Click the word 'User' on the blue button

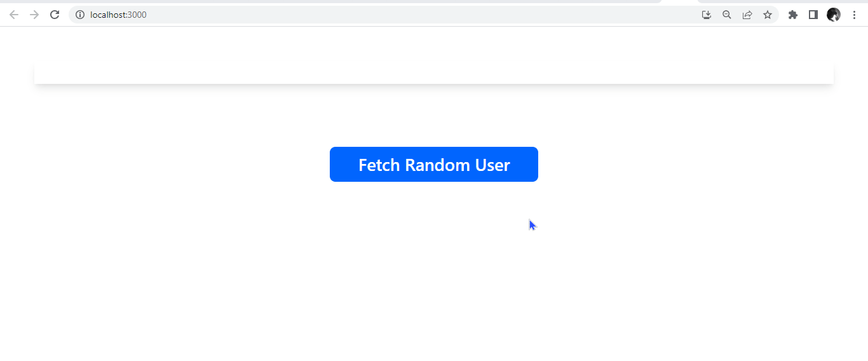click(492, 165)
